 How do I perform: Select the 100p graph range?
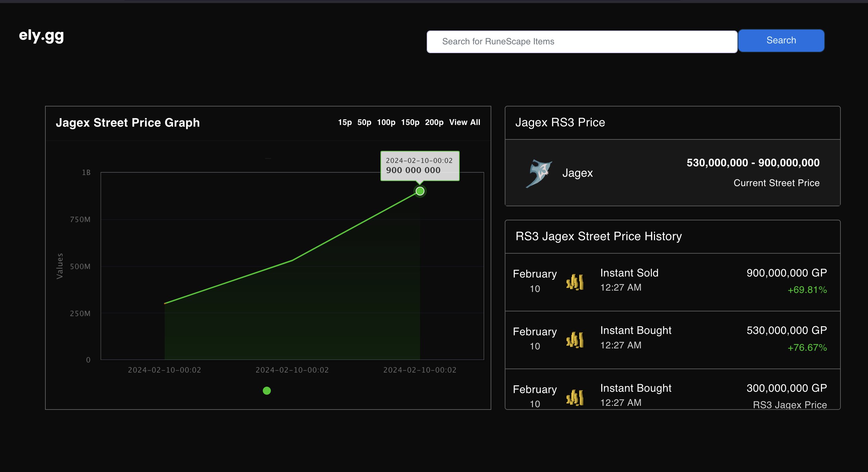(x=386, y=122)
